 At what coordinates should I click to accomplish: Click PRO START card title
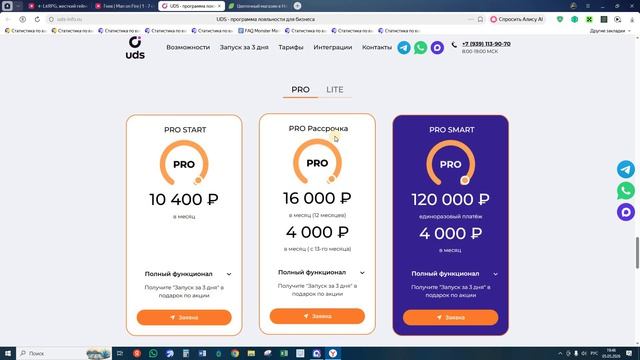[x=185, y=130]
